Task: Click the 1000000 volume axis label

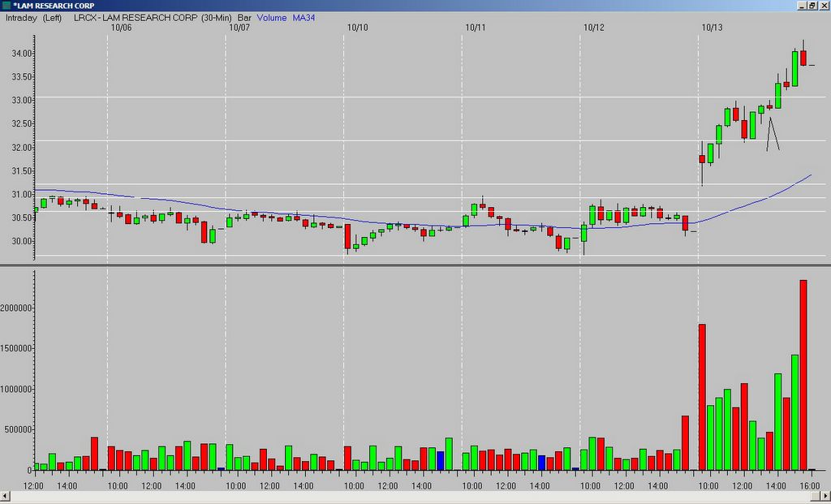Action: (x=16, y=389)
